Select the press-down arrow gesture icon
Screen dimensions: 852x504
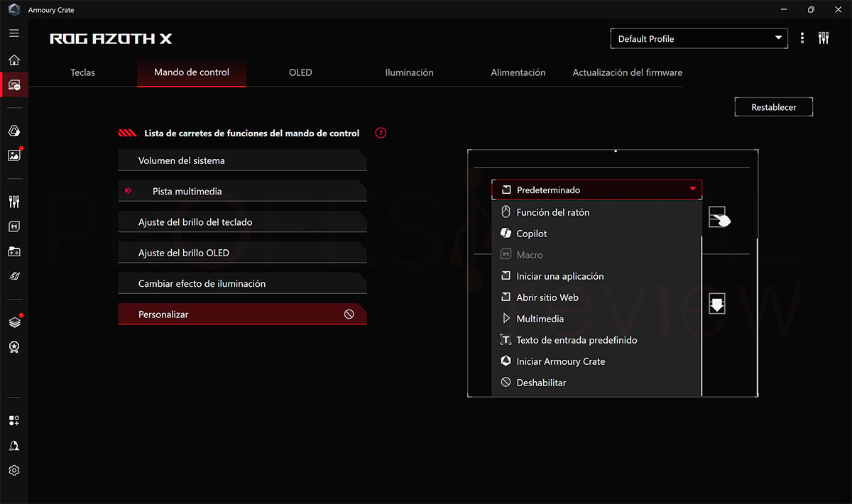pyautogui.click(x=717, y=305)
